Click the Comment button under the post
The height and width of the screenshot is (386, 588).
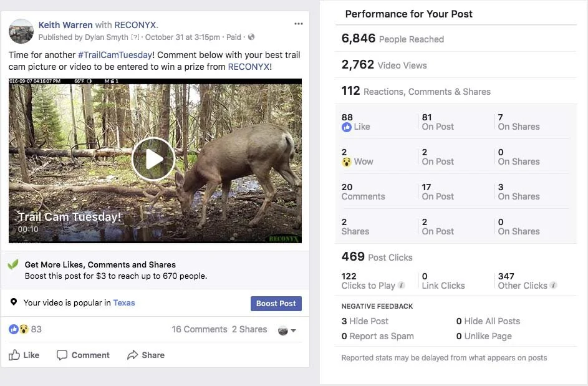pos(83,355)
